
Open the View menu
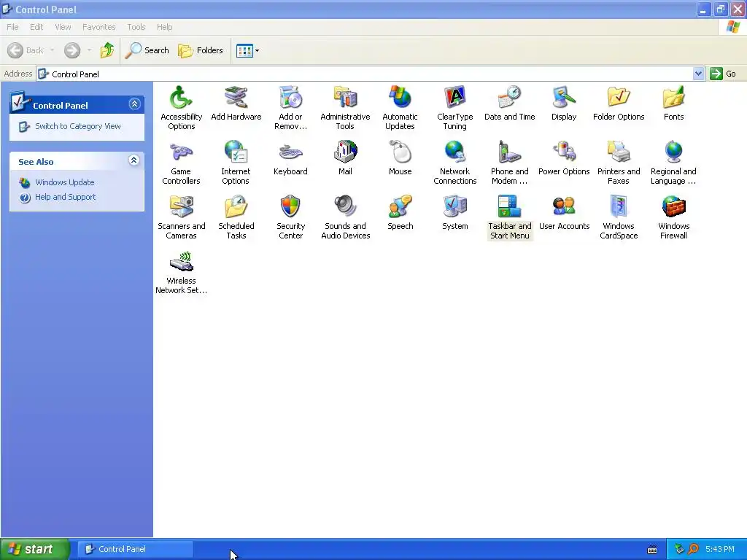[63, 27]
